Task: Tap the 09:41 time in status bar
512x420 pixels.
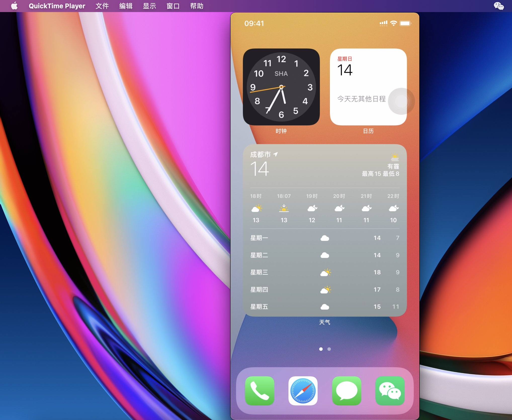Action: [254, 23]
